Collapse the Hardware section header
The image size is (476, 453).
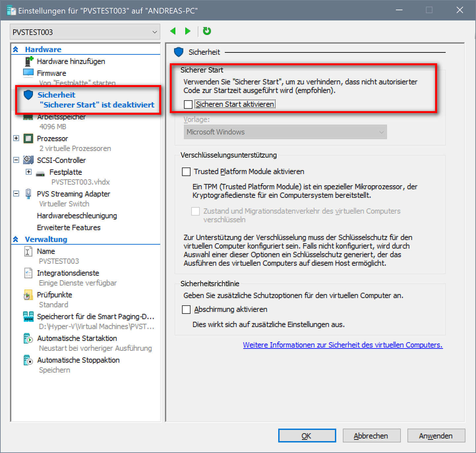(x=15, y=49)
